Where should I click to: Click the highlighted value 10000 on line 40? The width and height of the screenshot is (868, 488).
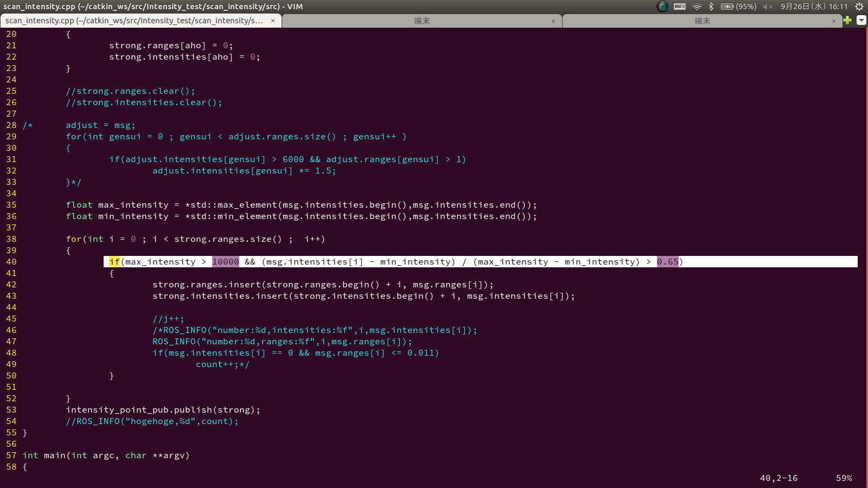tap(225, 261)
